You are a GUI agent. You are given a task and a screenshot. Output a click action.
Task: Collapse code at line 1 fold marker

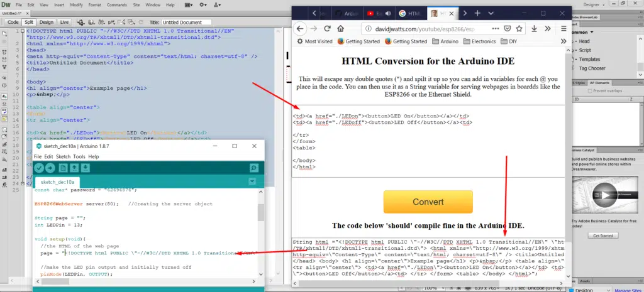coord(23,31)
